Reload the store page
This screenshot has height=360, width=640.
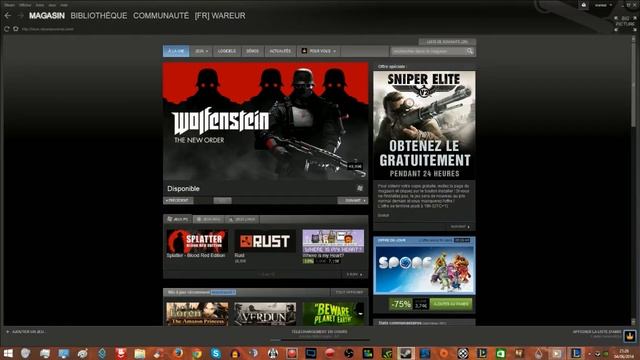pos(7,29)
